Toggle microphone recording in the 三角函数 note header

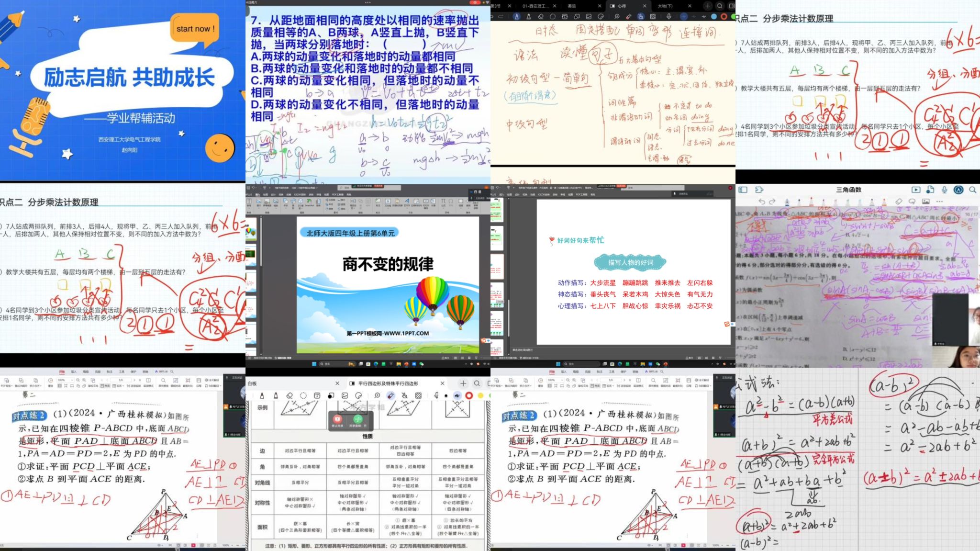(x=944, y=190)
